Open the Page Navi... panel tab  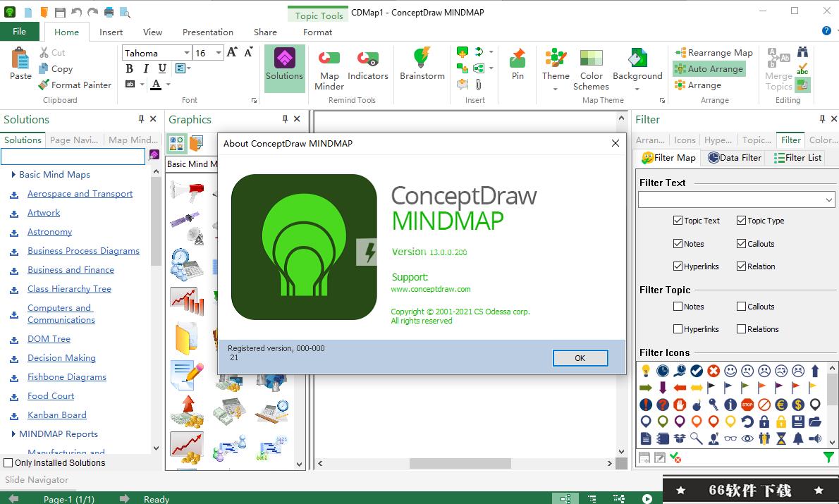tap(74, 140)
